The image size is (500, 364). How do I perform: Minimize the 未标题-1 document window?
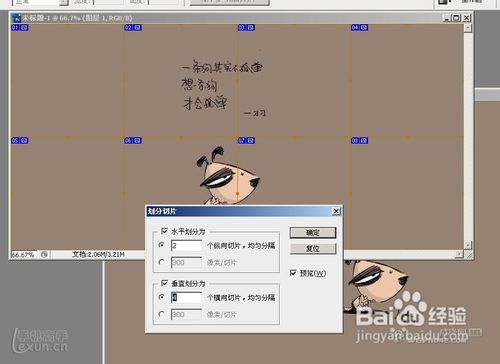(447, 18)
